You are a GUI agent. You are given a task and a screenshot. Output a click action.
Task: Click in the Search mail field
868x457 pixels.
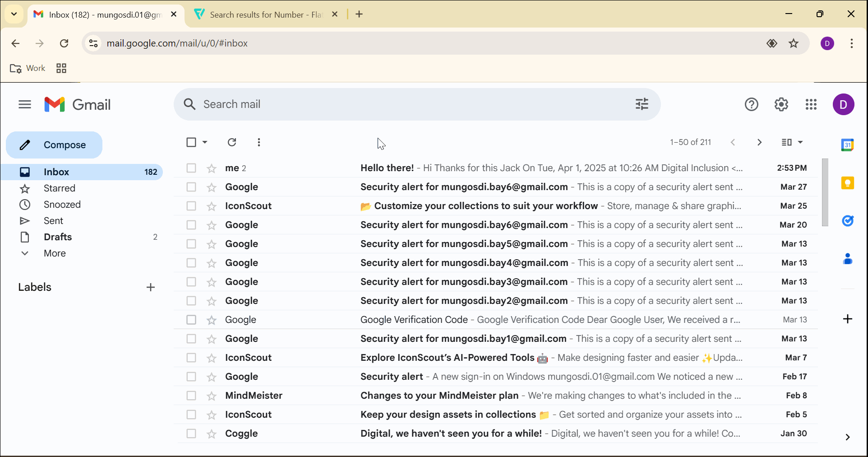(x=406, y=104)
